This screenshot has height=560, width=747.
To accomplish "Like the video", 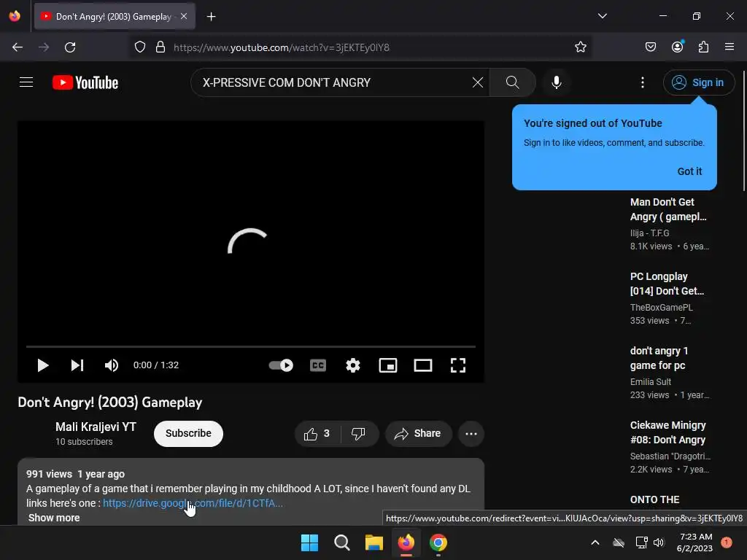I will coord(317,433).
